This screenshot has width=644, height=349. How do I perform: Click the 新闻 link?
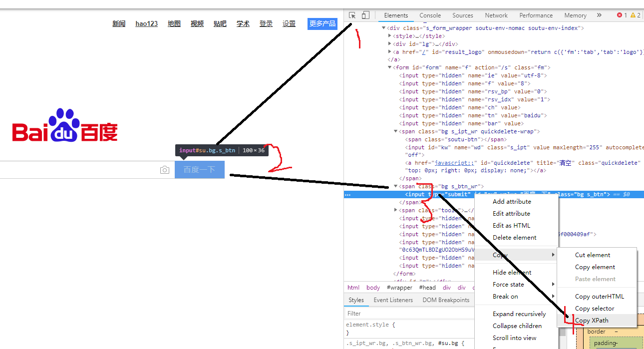119,24
